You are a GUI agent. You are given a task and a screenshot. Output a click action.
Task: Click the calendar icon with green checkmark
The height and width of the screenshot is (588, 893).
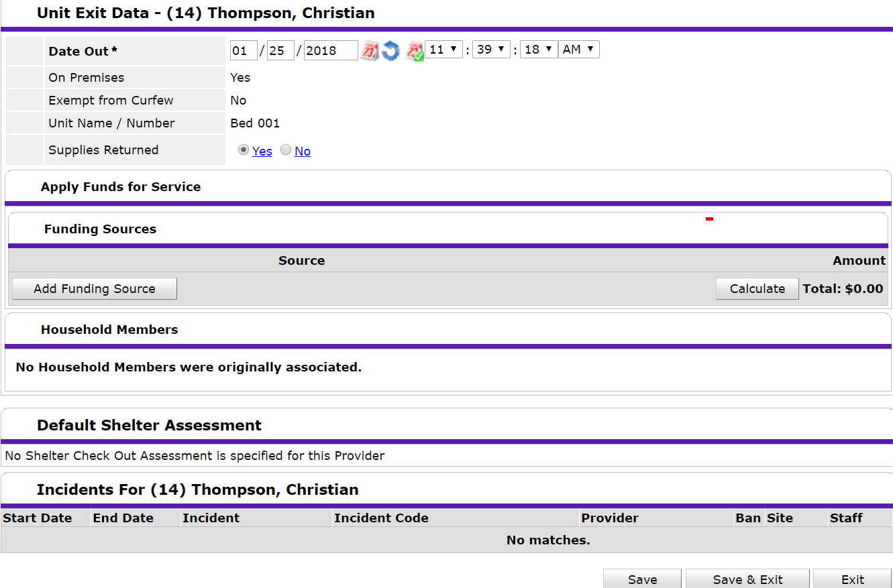(415, 51)
